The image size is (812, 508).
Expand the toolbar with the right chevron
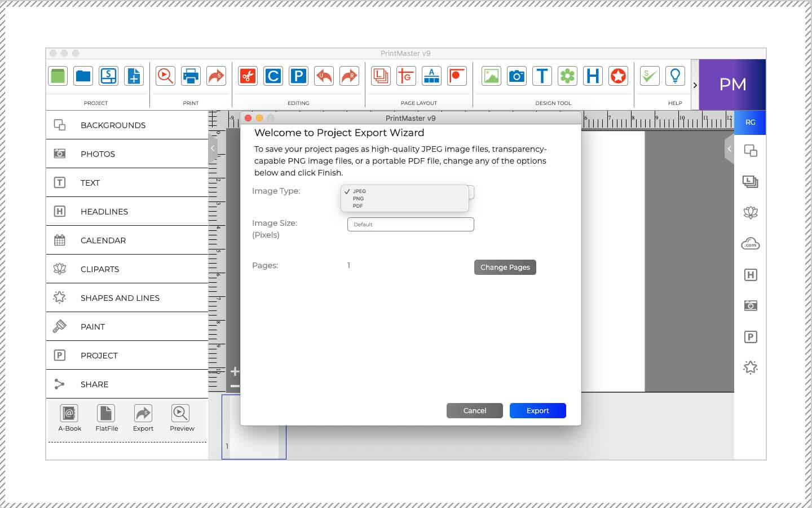click(695, 85)
